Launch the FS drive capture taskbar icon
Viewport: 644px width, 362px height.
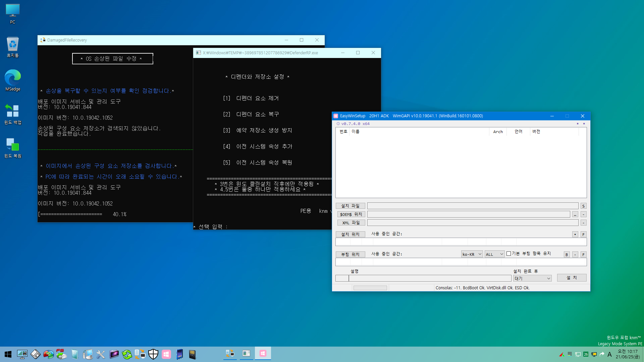click(x=61, y=354)
